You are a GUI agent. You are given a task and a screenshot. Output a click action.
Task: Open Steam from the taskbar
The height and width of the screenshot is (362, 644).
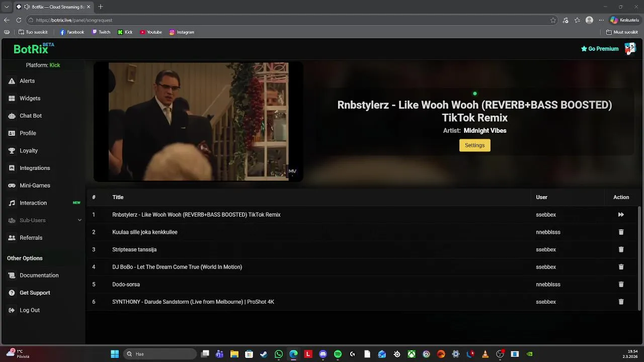(x=264, y=354)
